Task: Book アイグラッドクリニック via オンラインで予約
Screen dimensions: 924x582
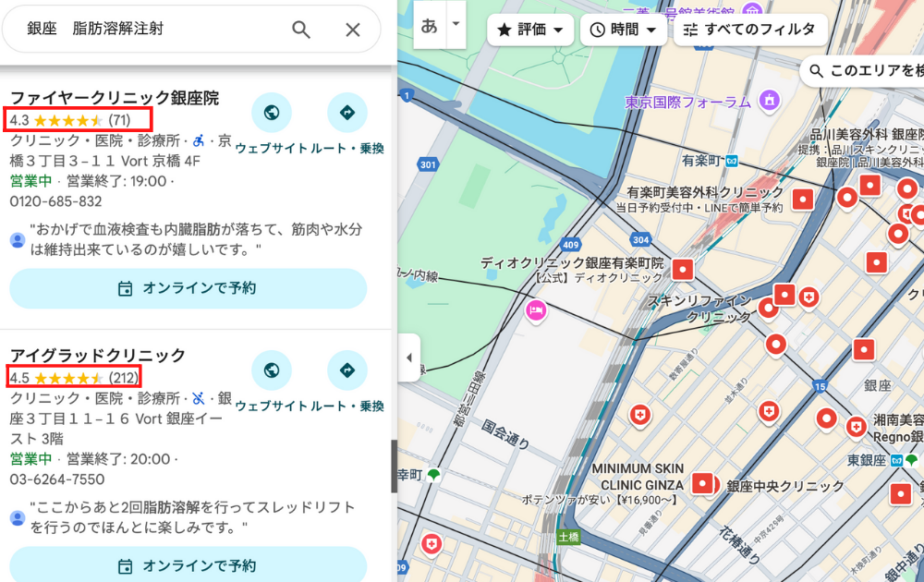Action: [188, 565]
